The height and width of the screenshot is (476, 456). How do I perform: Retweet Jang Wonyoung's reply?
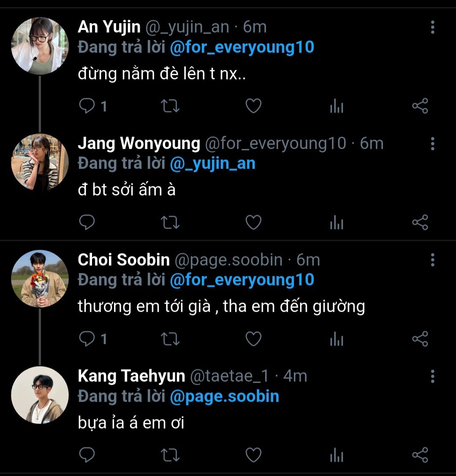[171, 222]
